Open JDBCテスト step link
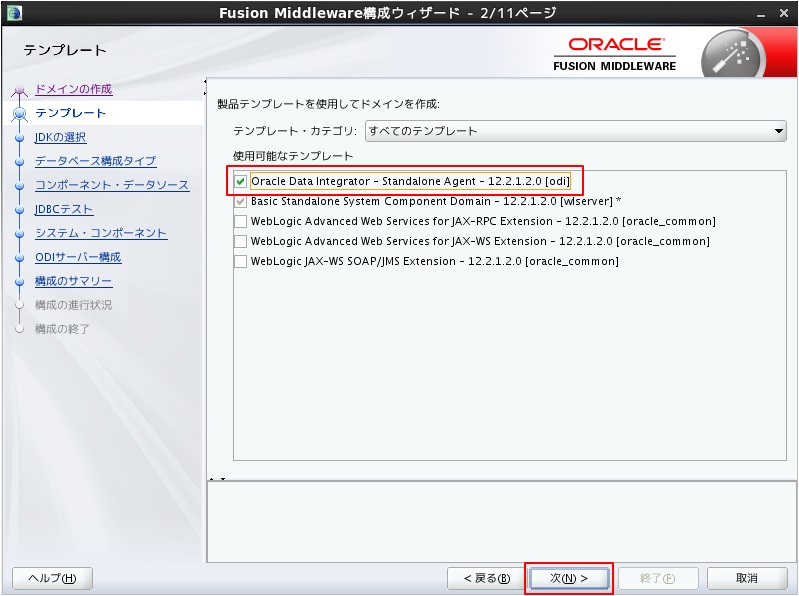799x596 pixels. point(64,209)
